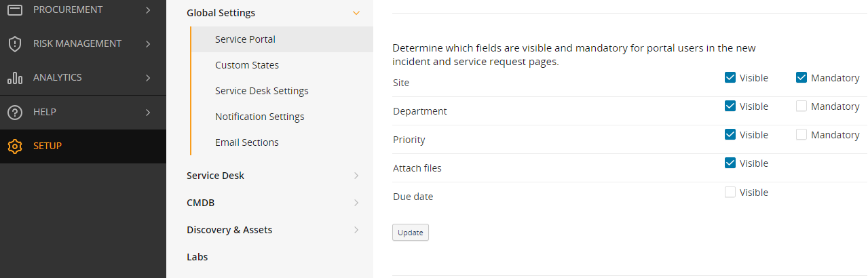
Task: Select Email Sections menu item
Action: click(247, 142)
